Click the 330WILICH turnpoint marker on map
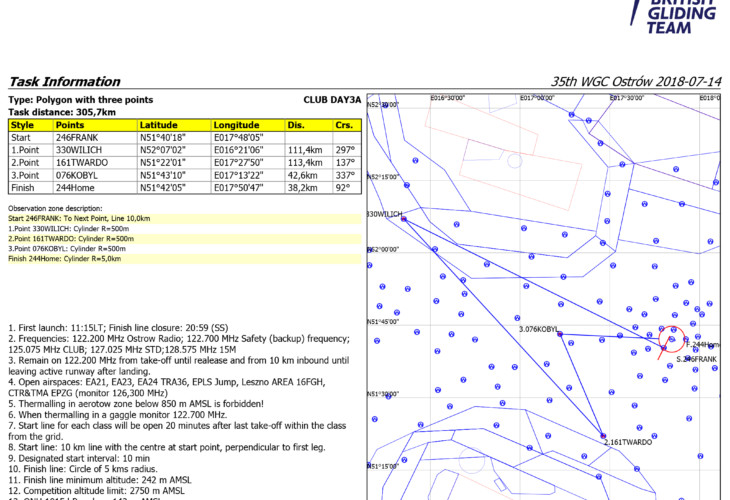The height and width of the screenshot is (500, 730). pos(403,218)
